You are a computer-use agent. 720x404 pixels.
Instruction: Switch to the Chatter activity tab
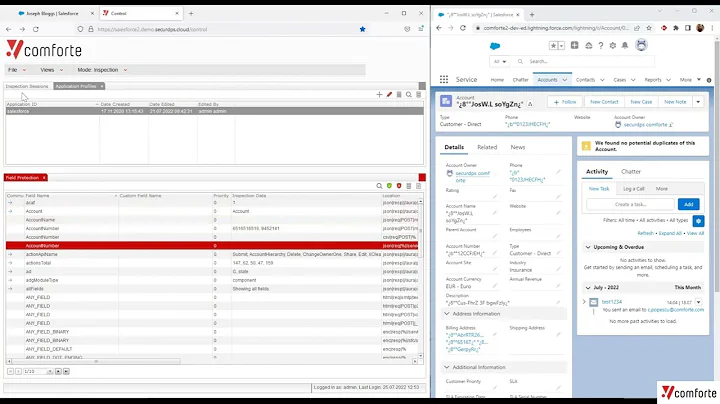click(x=630, y=172)
